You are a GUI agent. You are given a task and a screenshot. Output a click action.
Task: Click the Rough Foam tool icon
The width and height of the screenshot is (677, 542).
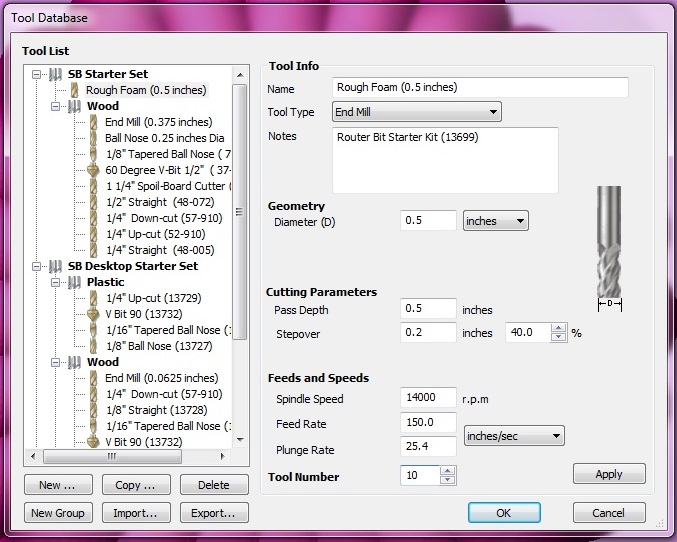[74, 90]
